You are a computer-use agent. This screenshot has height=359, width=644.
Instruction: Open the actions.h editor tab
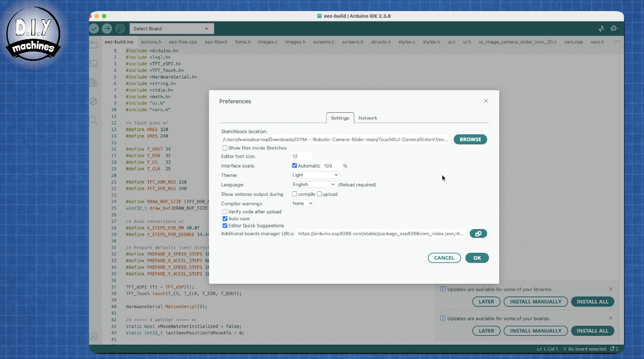[151, 42]
